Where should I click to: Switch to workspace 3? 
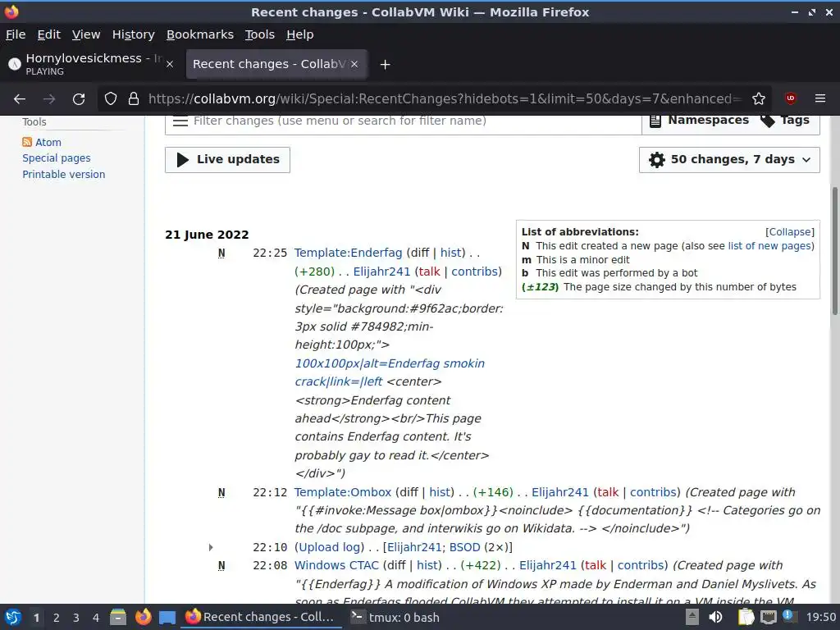pyautogui.click(x=76, y=618)
